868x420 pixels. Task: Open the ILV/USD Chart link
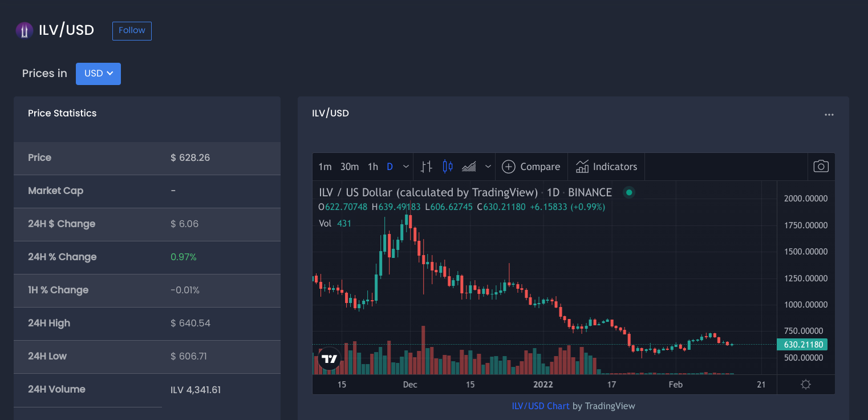click(541, 406)
